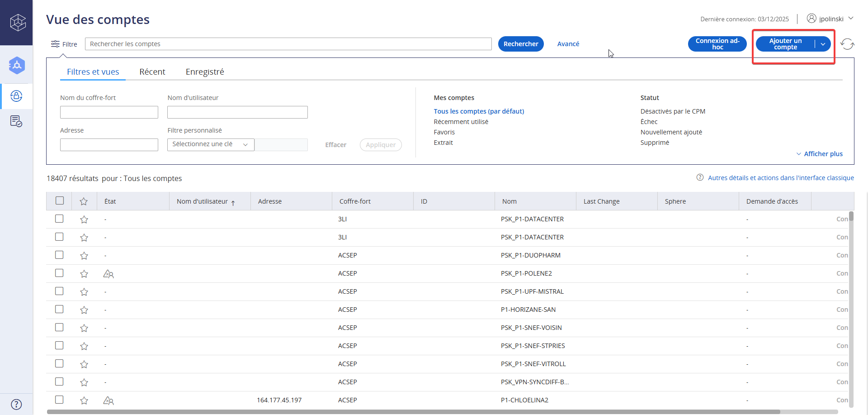Open the classic interface details link
This screenshot has width=868, height=415.
pos(781,178)
